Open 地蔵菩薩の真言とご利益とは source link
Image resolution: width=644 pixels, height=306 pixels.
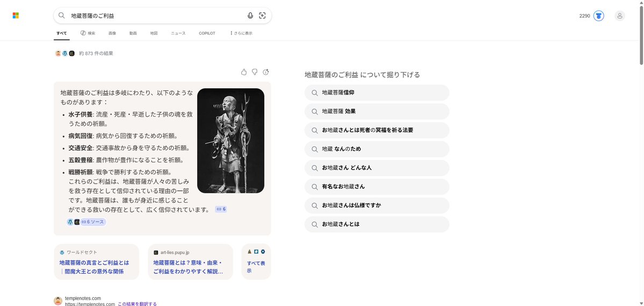[x=94, y=267]
